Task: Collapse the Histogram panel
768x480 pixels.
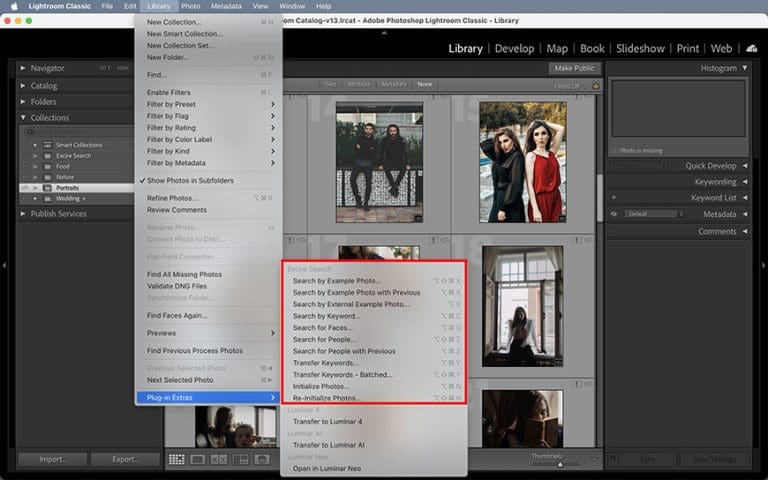Action: tap(744, 68)
